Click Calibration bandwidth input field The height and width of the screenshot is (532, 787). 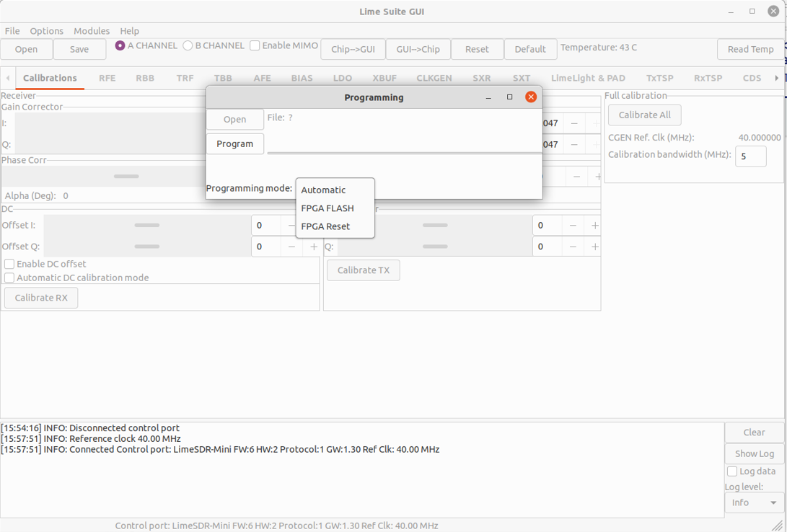750,156
